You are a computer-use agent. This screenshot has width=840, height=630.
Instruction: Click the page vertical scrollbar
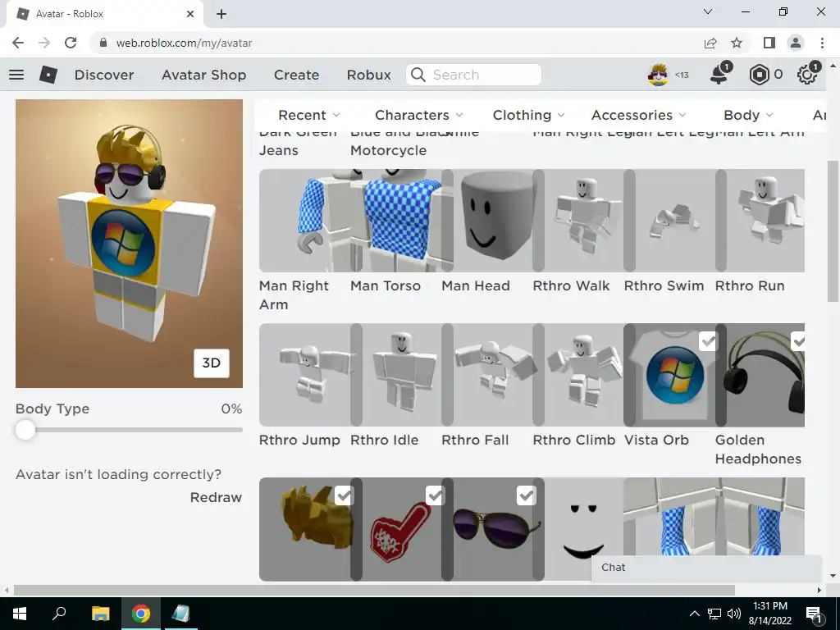pyautogui.click(x=832, y=231)
